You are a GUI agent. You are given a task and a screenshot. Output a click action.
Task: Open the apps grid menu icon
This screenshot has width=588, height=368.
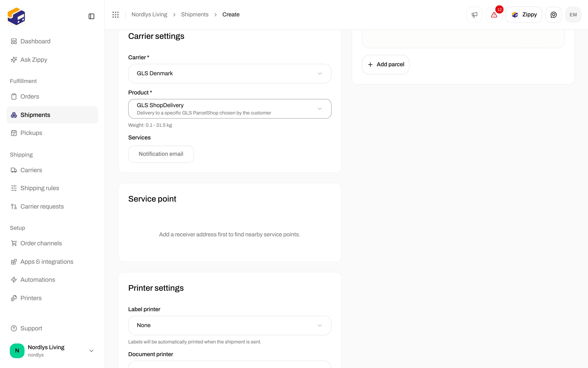point(115,15)
